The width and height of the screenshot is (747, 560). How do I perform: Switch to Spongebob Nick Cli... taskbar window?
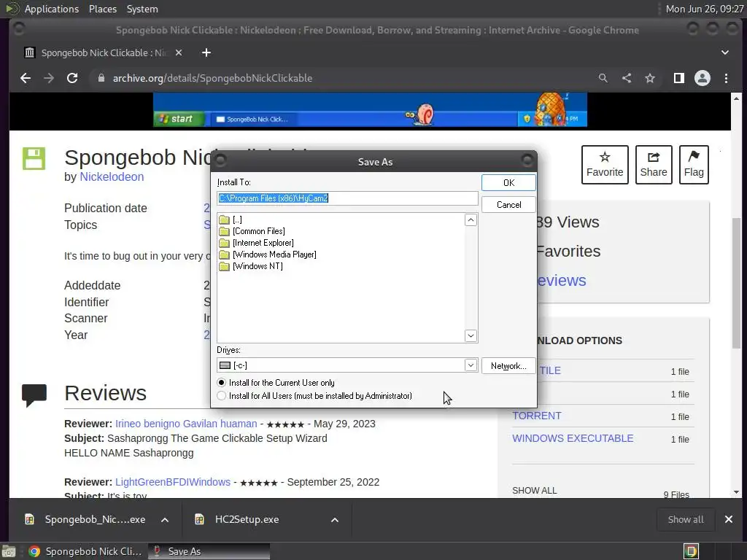tap(86, 551)
